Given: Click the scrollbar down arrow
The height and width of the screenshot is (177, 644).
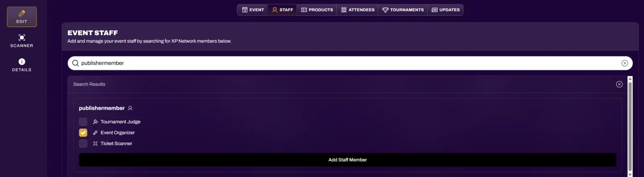Looking at the screenshot, I should pos(630,175).
